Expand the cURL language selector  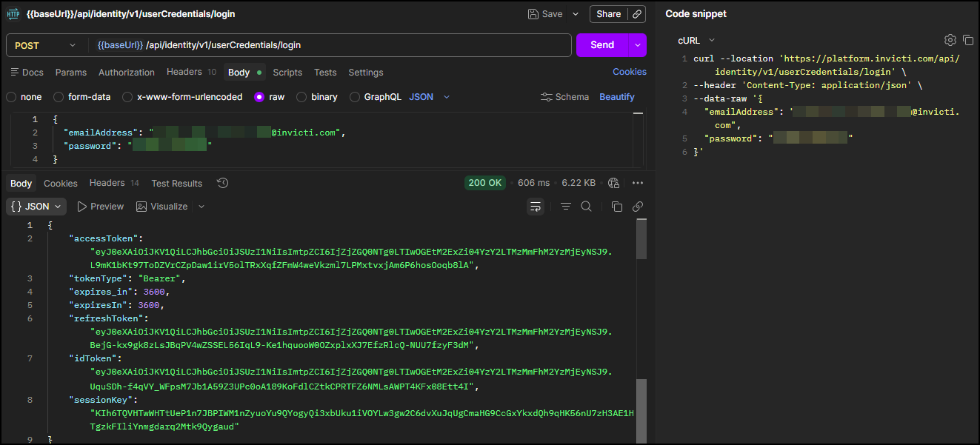(693, 40)
